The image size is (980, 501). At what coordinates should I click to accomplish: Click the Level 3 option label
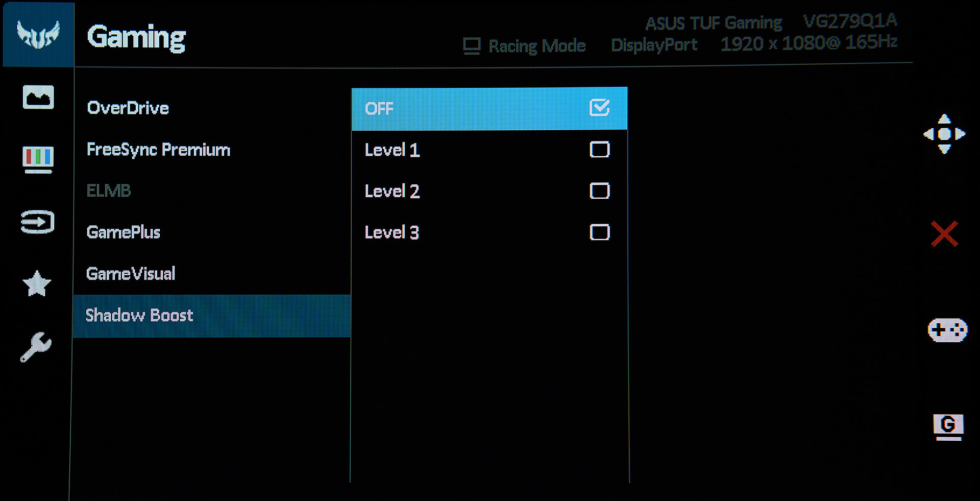coord(392,232)
